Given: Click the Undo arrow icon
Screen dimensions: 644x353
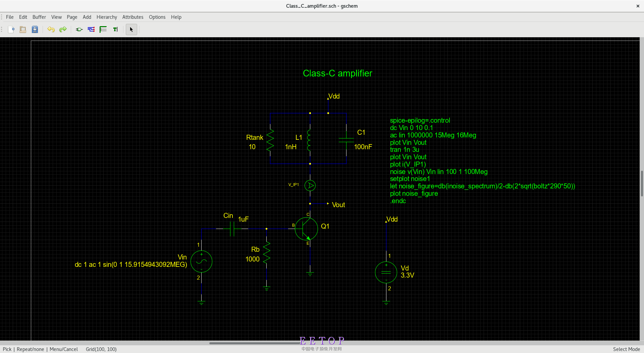Looking at the screenshot, I should point(51,30).
